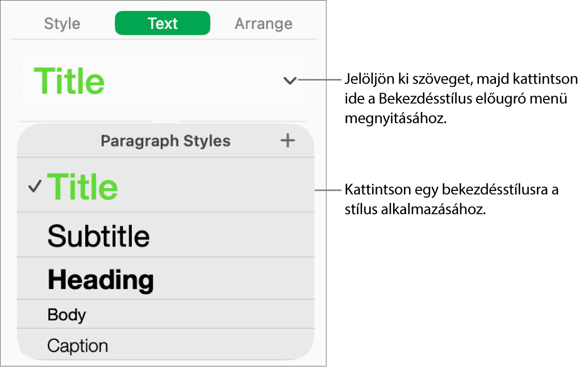
Task: Open the Arrange tab
Action: (x=263, y=24)
